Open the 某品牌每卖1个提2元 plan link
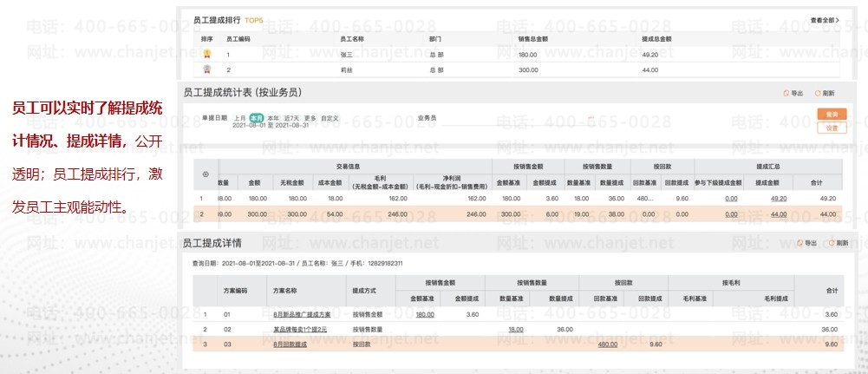Screen dimensions: 868x374 (x=300, y=329)
